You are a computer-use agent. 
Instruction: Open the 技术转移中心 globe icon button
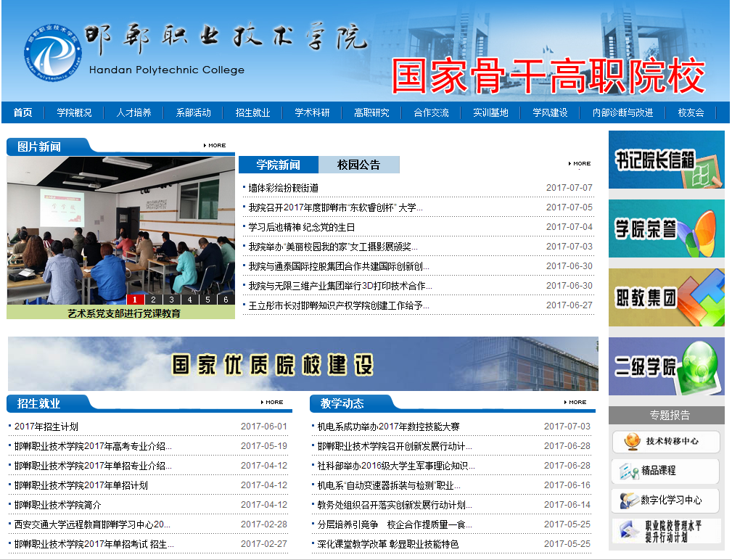coord(665,442)
